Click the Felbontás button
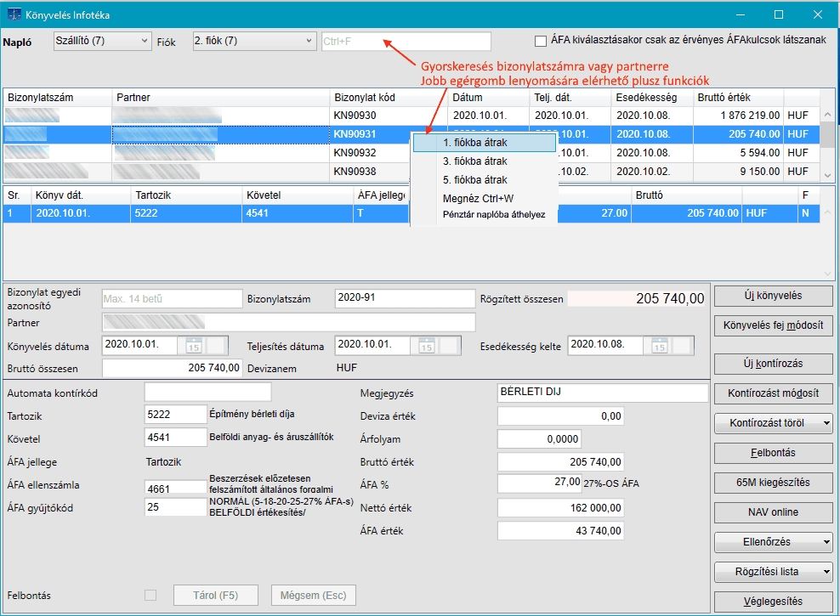Image resolution: width=840 pixels, height=616 pixels. [x=773, y=453]
